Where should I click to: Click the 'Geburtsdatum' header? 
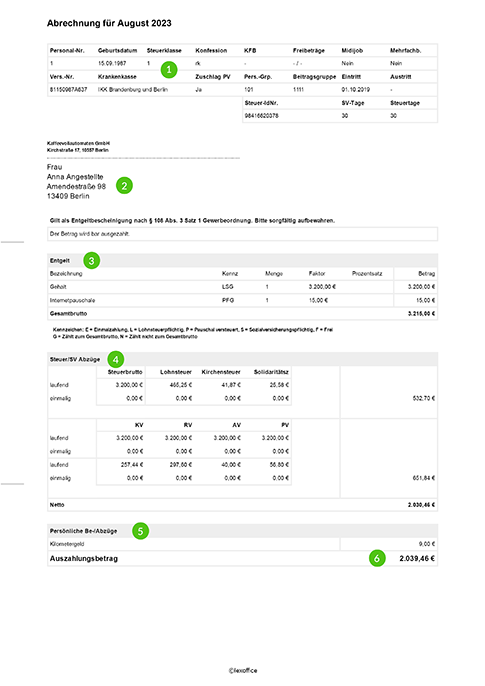(117, 51)
